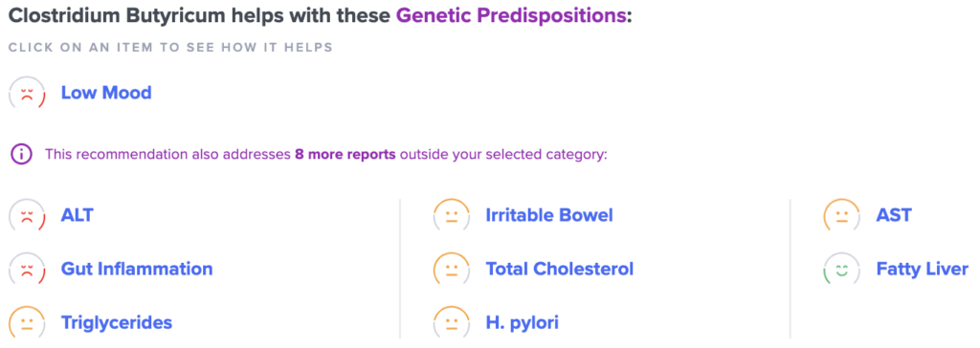The height and width of the screenshot is (348, 980).
Task: View the Fatty Liver report
Action: [922, 270]
